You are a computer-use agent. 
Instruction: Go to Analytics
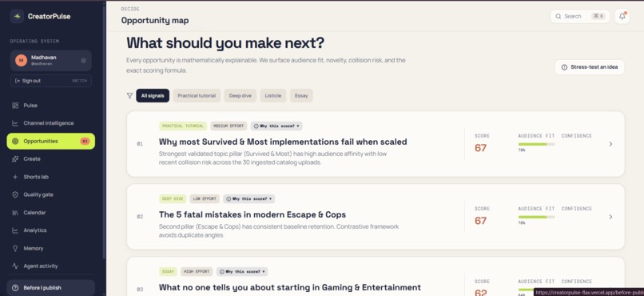[51, 230]
